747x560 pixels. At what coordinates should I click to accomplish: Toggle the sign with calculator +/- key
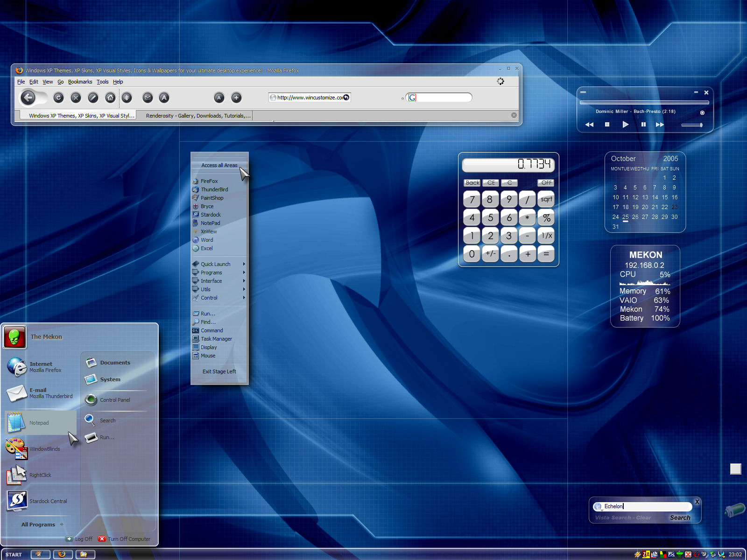[490, 254]
